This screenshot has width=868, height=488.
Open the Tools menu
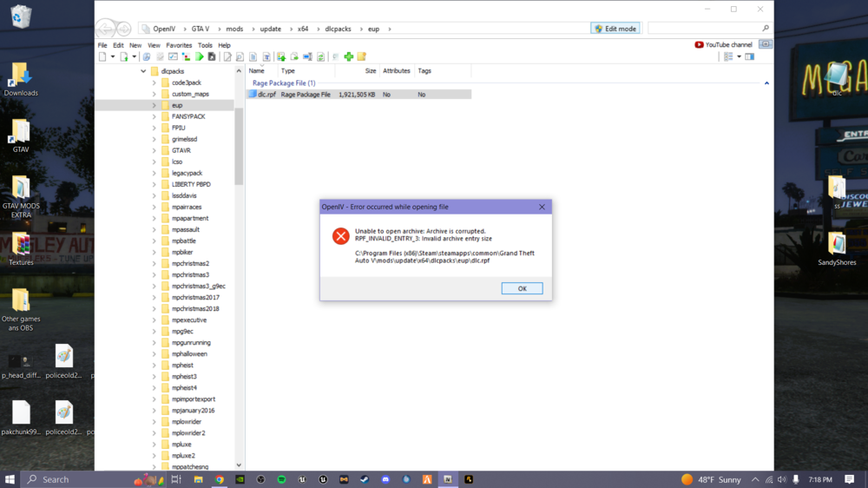tap(205, 45)
